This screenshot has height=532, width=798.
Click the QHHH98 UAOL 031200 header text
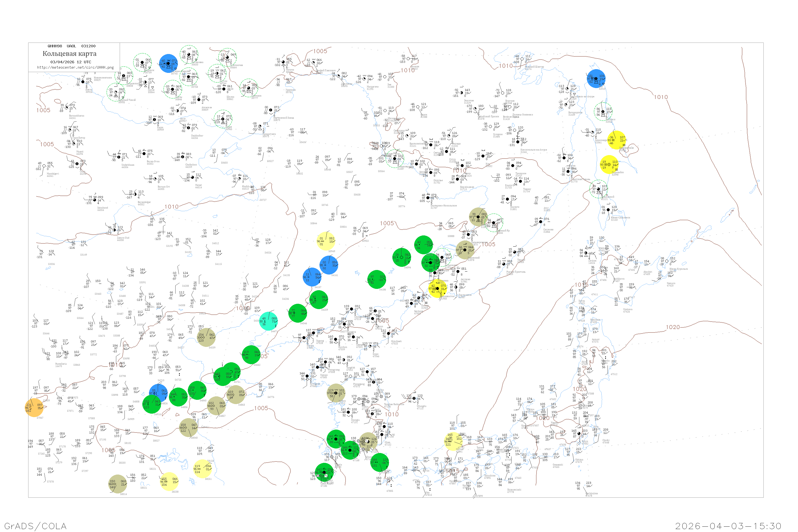[x=71, y=46]
